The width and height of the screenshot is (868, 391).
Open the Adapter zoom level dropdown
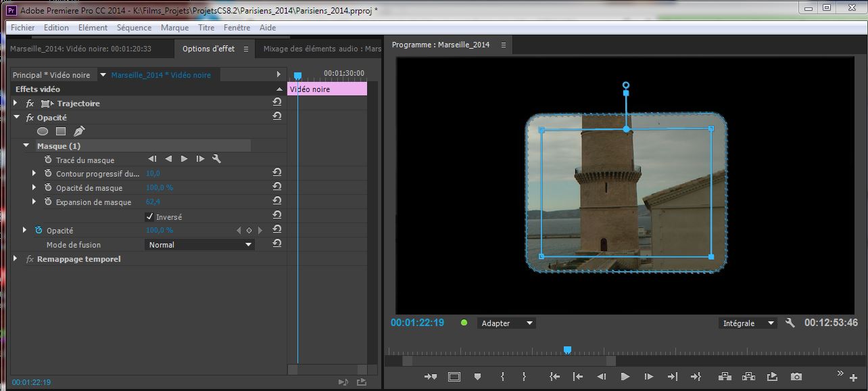[506, 323]
